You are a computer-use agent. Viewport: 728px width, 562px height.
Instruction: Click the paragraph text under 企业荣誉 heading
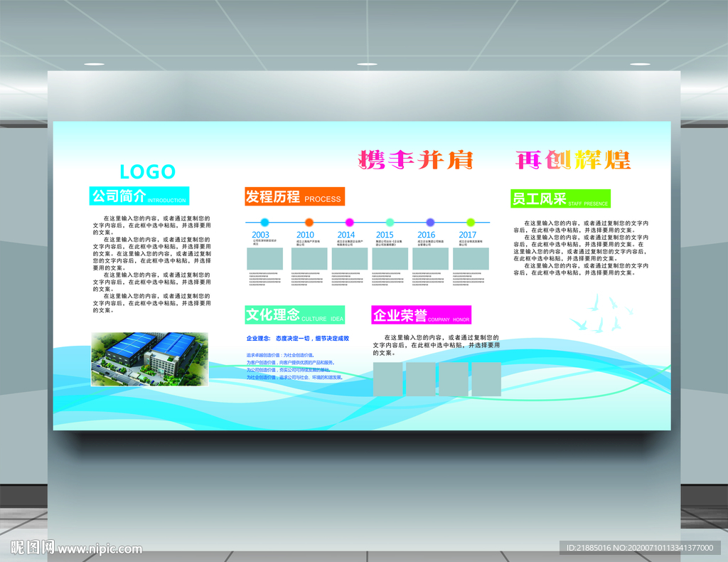pos(437,345)
